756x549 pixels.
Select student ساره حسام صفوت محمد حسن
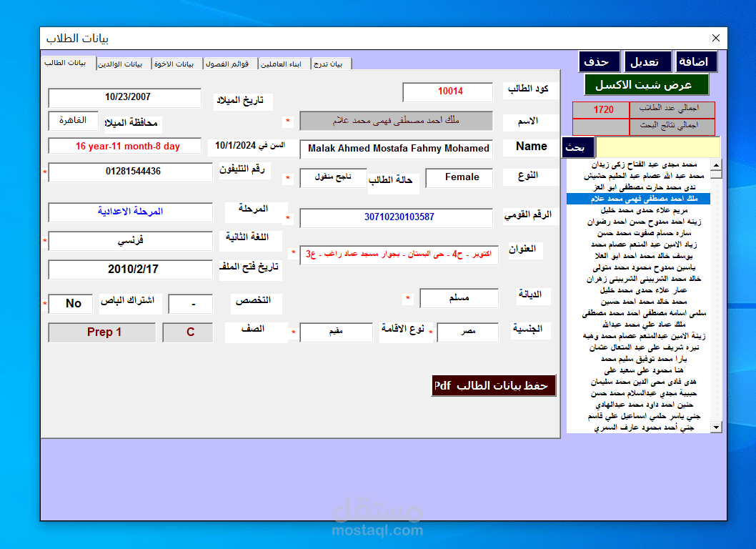click(638, 233)
